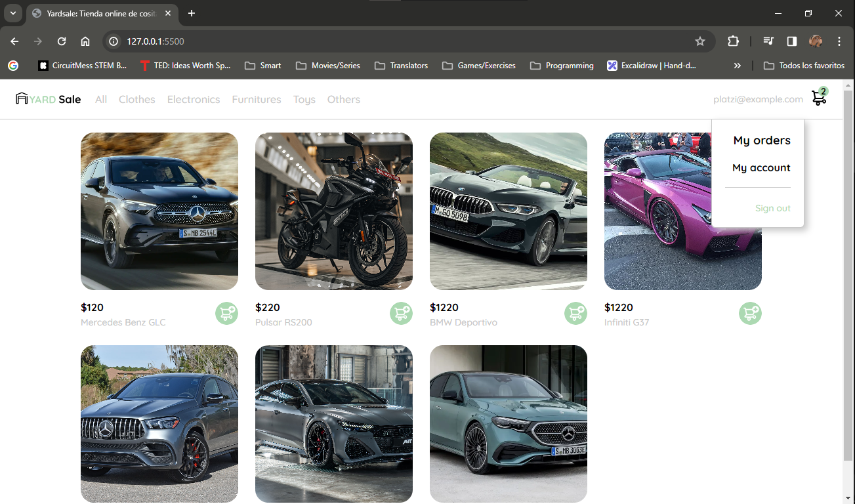Viewport: 855px width, 504px height.
Task: Open the Programming bookmarks folder
Action: click(562, 66)
